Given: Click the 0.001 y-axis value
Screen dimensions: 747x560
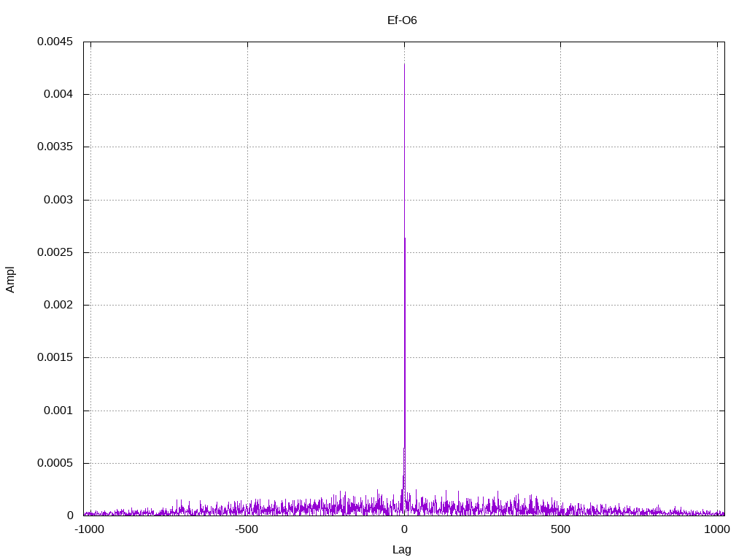Looking at the screenshot, I should 58,411.
